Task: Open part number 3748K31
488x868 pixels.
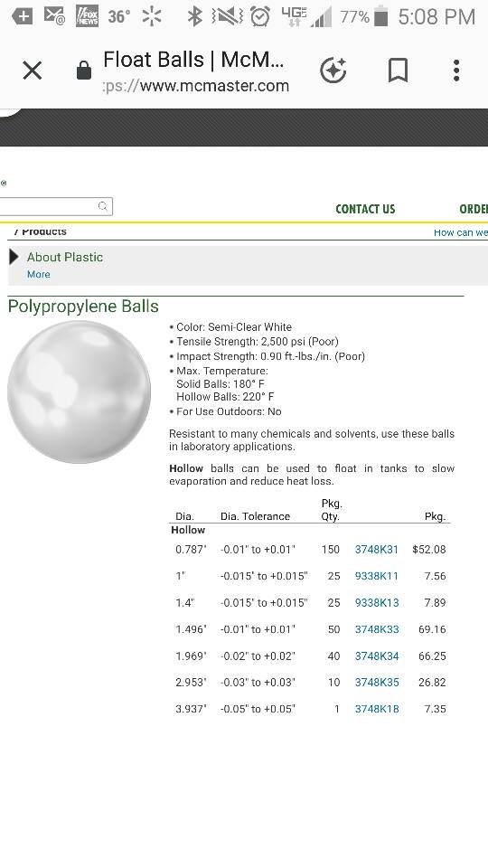Action: coord(377,549)
